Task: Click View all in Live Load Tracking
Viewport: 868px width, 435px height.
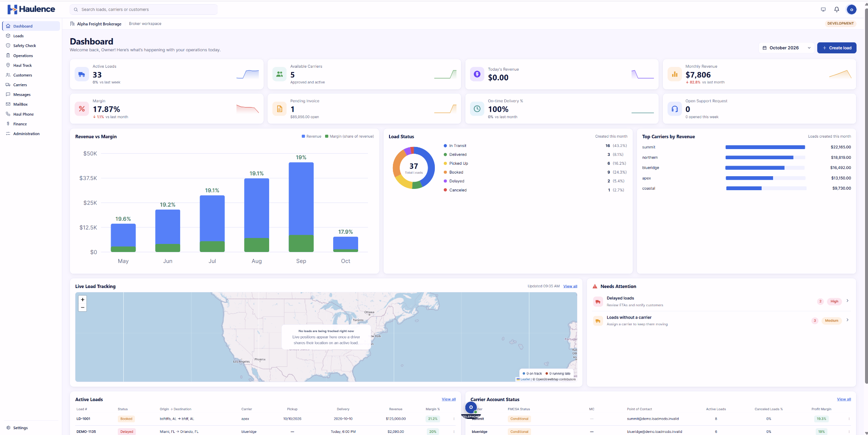Action: click(x=570, y=286)
